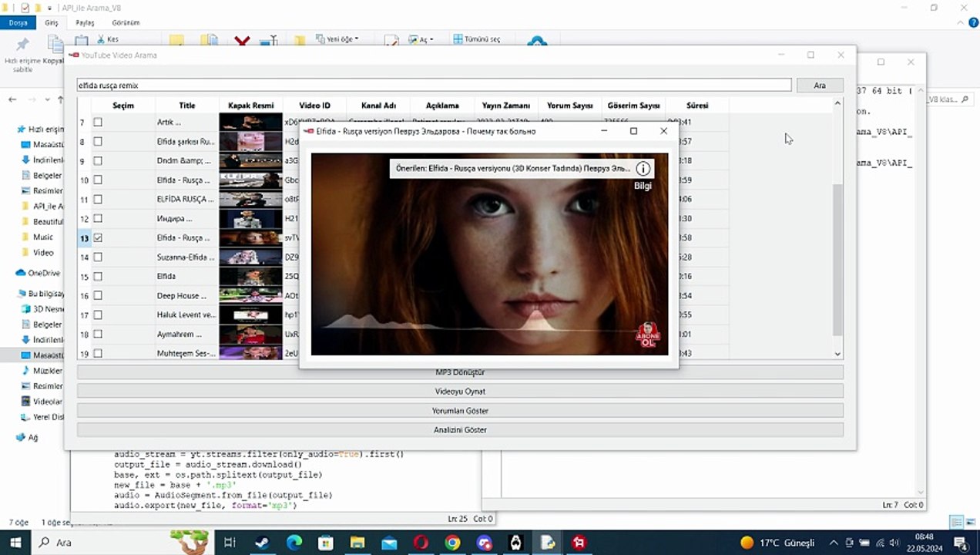Click the Windows Start button
This screenshot has width=980, height=555.
17,543
